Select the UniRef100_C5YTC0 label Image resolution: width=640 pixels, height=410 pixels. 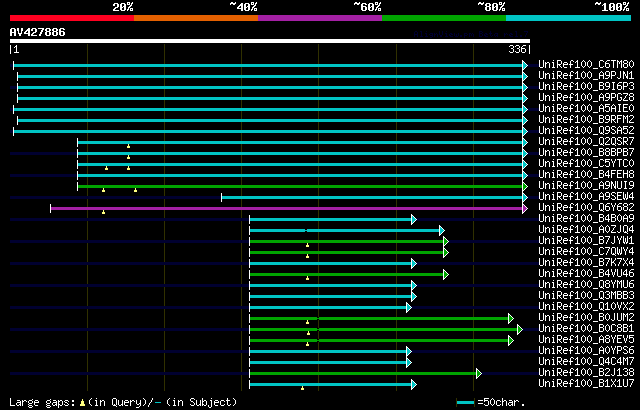point(586,164)
